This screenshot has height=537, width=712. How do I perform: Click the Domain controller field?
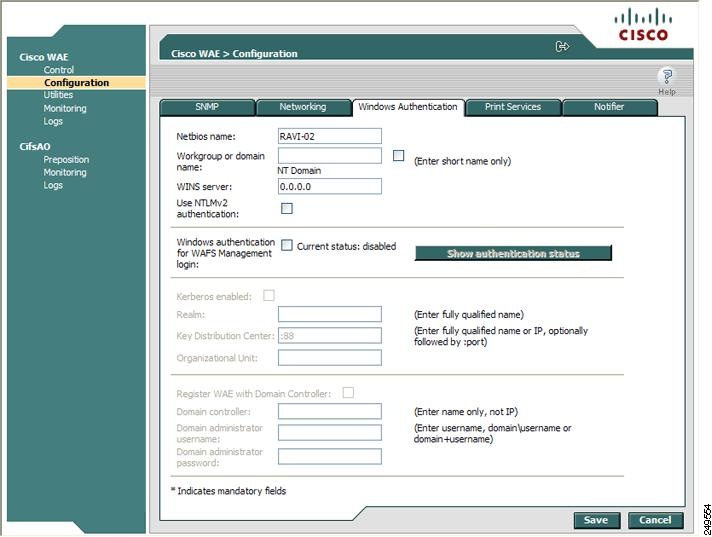[x=330, y=411]
